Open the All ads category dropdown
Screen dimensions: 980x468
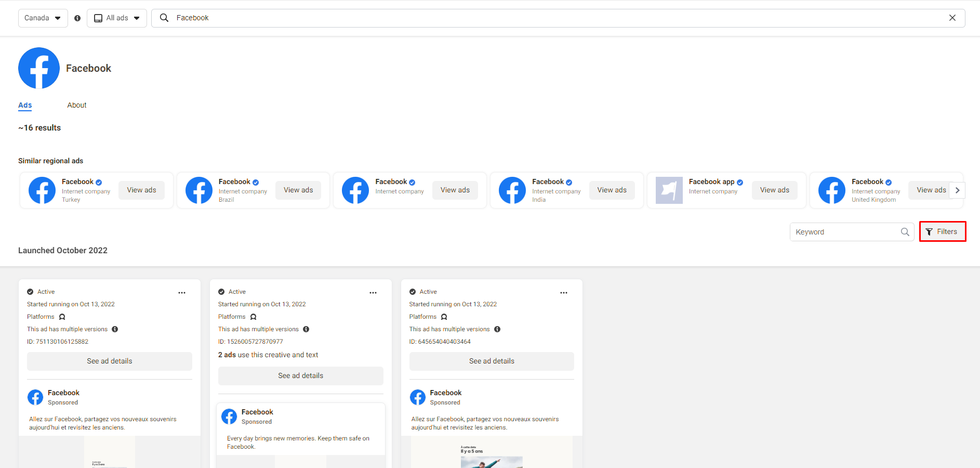point(117,18)
